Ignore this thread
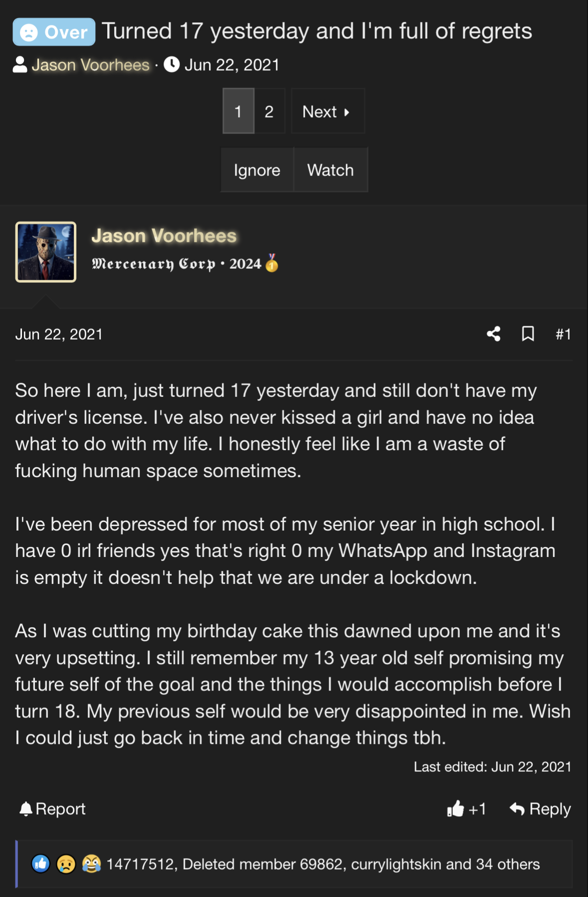The image size is (588, 897). (x=257, y=170)
